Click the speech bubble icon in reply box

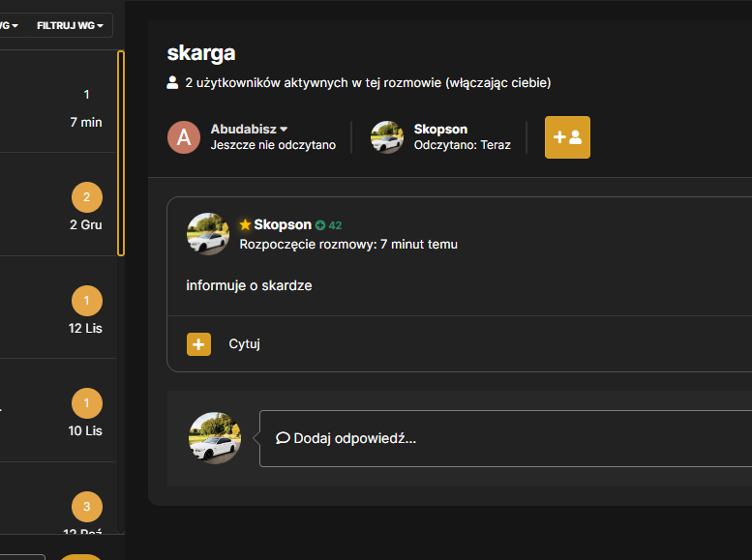click(283, 438)
